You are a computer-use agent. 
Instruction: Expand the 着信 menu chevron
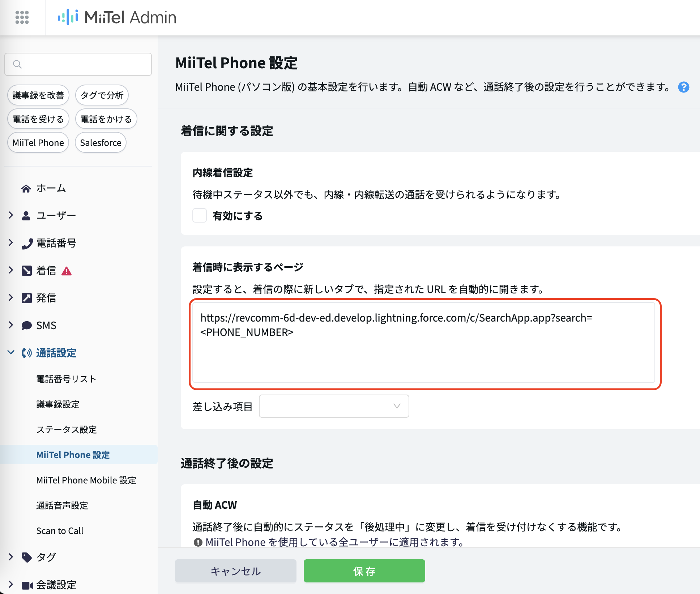[11, 270]
